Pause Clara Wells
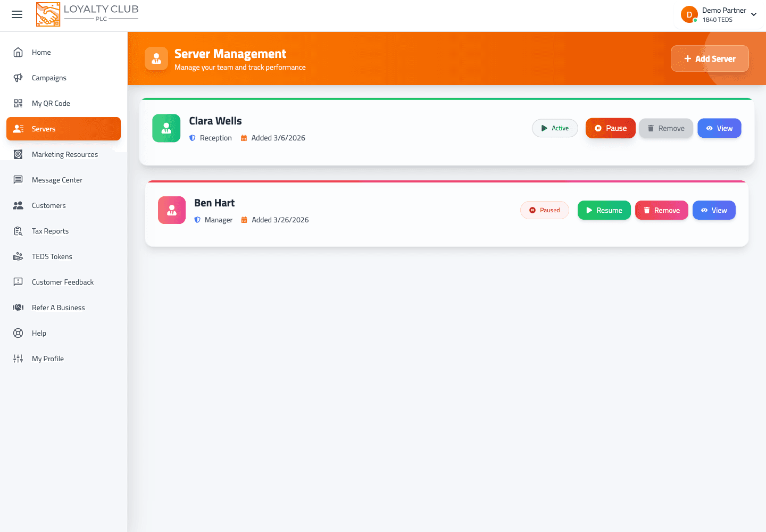 (x=611, y=128)
